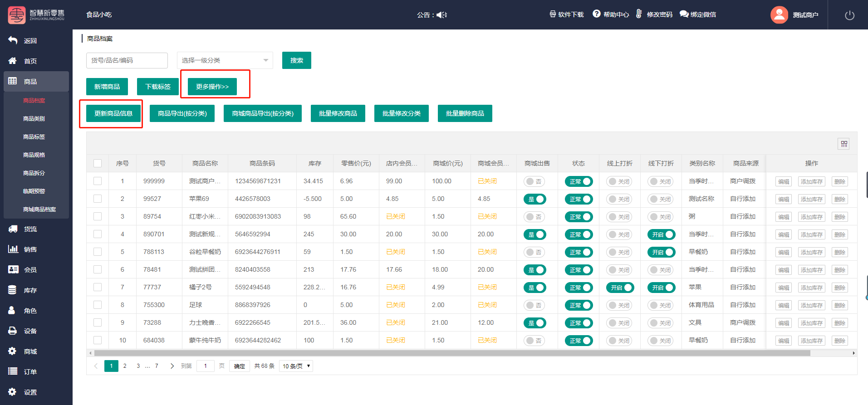
Task: Open the software download icon
Action: pyautogui.click(x=553, y=14)
